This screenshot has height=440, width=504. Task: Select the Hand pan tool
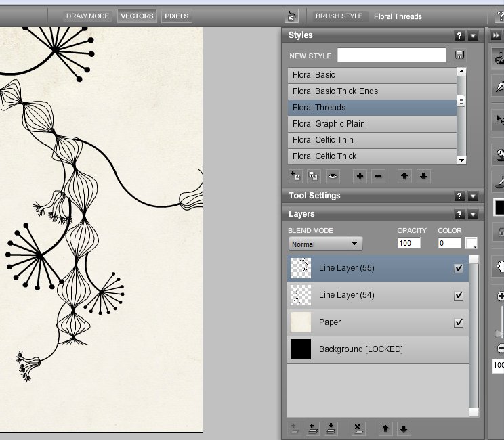click(x=500, y=266)
